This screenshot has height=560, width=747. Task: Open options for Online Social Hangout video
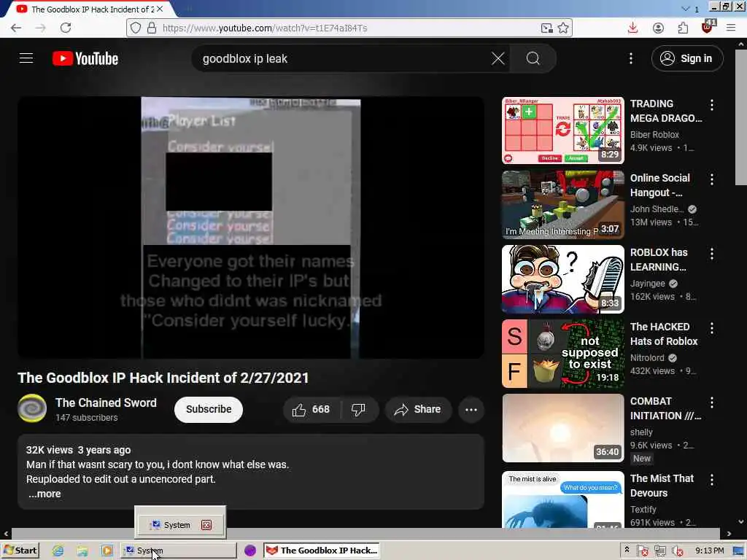click(x=712, y=179)
